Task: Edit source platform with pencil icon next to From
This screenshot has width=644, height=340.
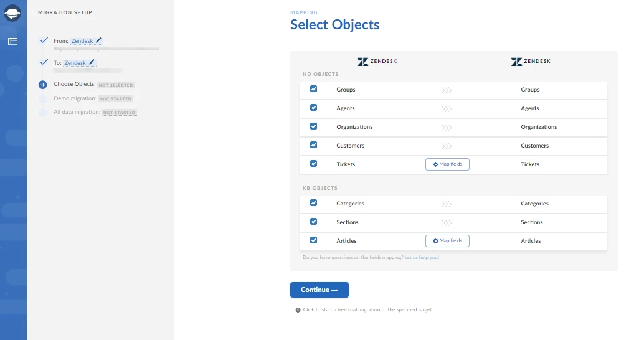Action: pyautogui.click(x=98, y=40)
